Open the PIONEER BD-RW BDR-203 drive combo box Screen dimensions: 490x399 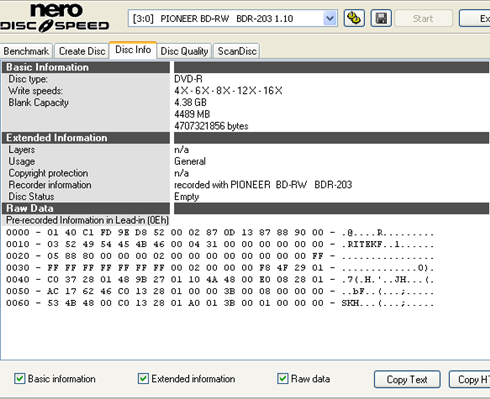(233, 18)
